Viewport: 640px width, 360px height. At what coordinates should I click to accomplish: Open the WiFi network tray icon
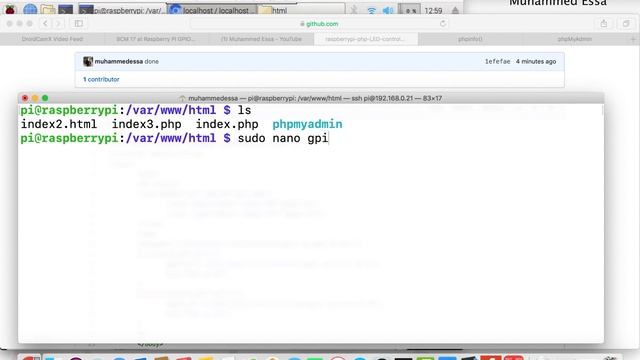click(371, 10)
